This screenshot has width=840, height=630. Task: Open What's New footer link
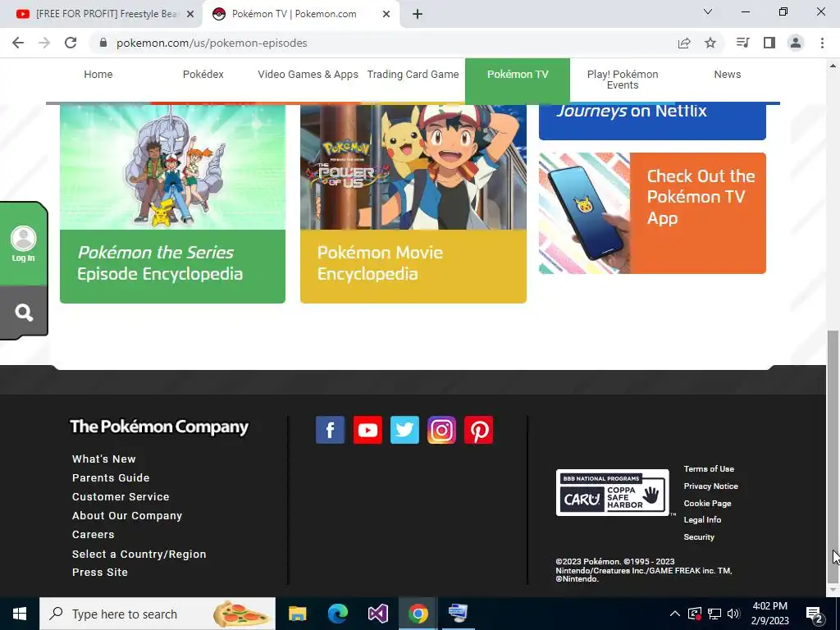coord(104,459)
